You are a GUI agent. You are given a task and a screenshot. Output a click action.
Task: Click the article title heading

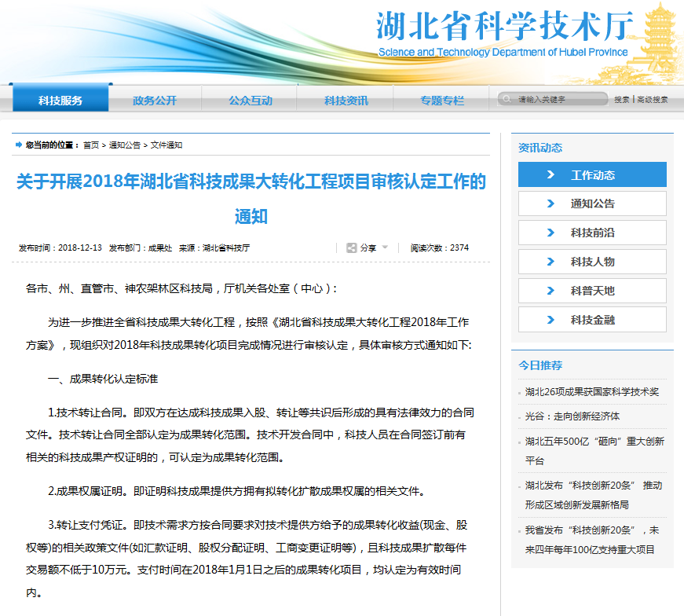pyautogui.click(x=251, y=199)
